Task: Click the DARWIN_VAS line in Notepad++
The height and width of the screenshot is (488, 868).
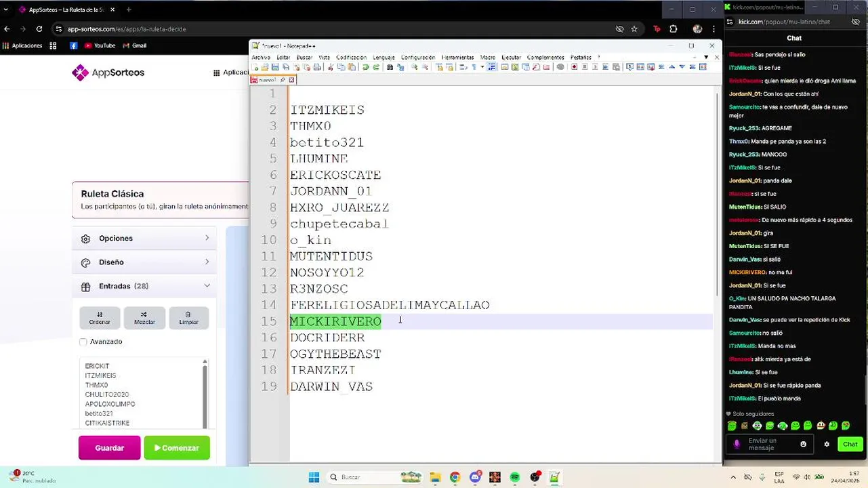Action: coord(331,386)
